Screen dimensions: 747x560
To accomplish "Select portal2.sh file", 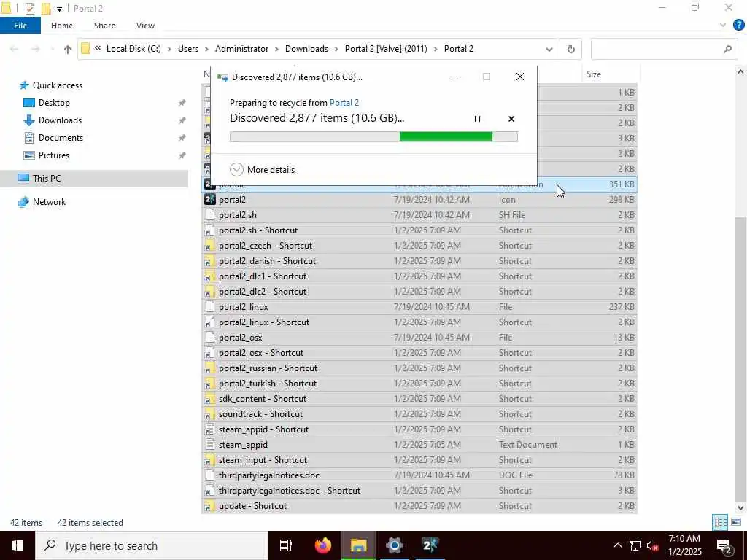I will pyautogui.click(x=419, y=215).
